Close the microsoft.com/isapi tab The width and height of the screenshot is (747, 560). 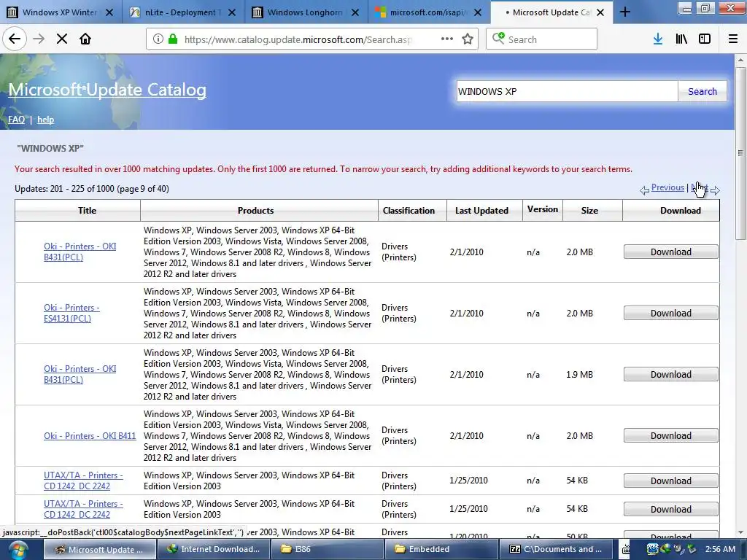coord(478,12)
